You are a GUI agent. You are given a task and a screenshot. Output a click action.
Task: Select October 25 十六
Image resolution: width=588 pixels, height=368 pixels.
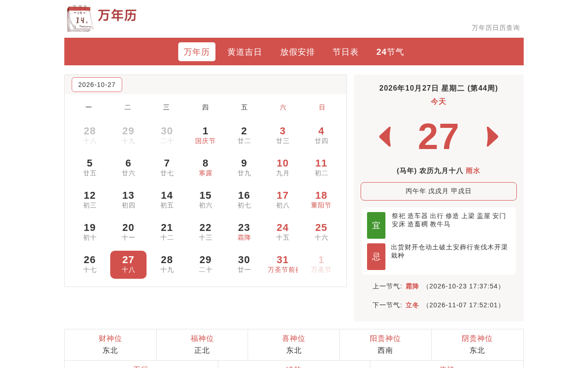[321, 232]
